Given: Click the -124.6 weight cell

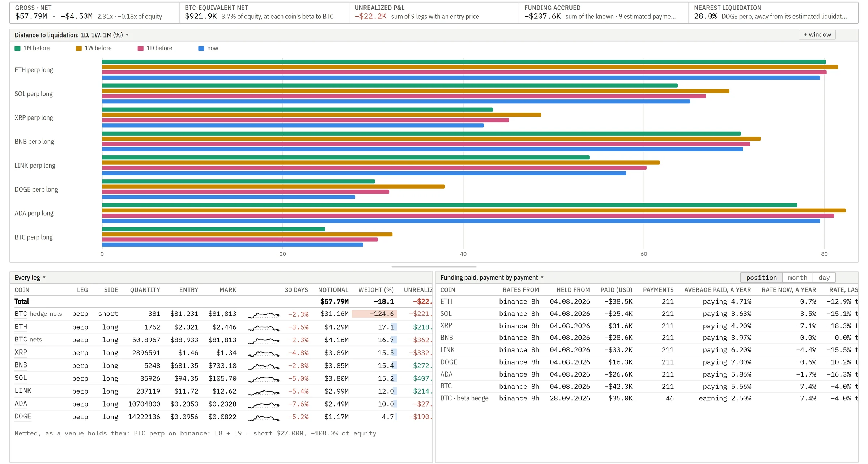Looking at the screenshot, I should 374,314.
